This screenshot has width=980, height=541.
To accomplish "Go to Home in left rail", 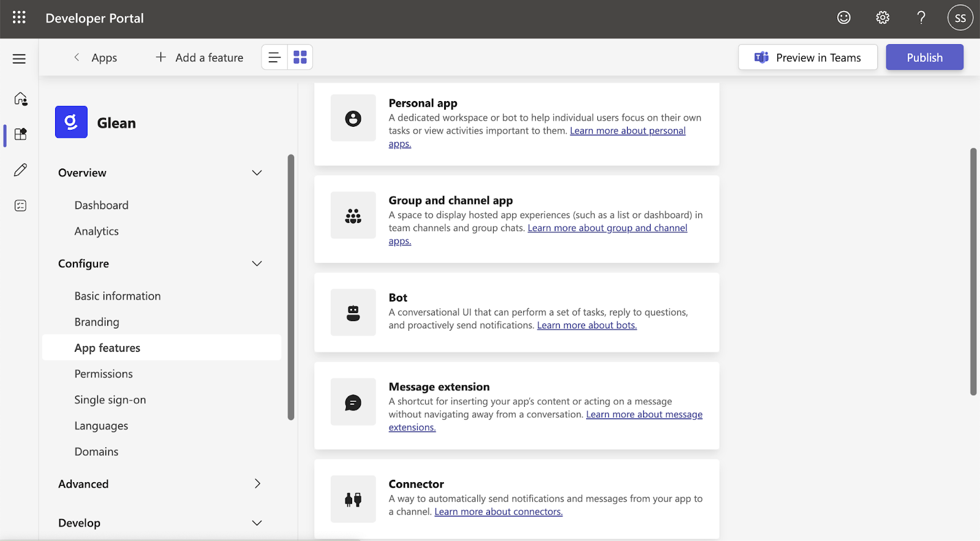I will [20, 99].
